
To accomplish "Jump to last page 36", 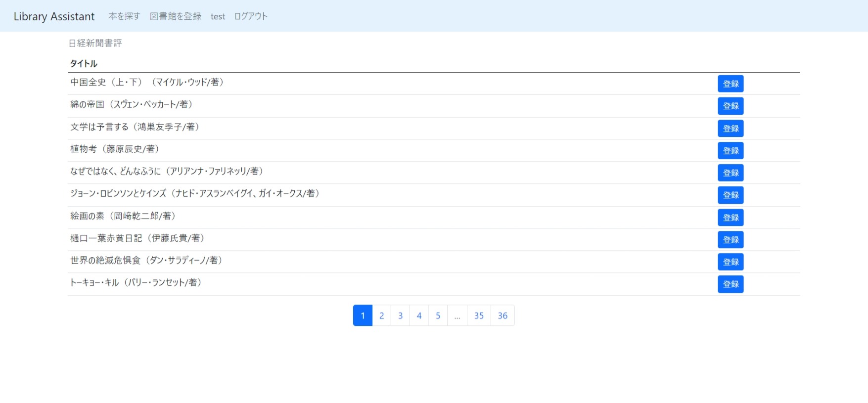I will coord(503,315).
